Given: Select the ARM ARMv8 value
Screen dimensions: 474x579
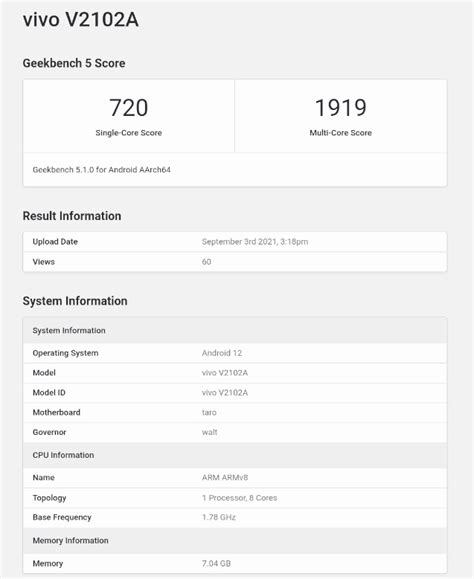Looking at the screenshot, I should click(225, 478).
